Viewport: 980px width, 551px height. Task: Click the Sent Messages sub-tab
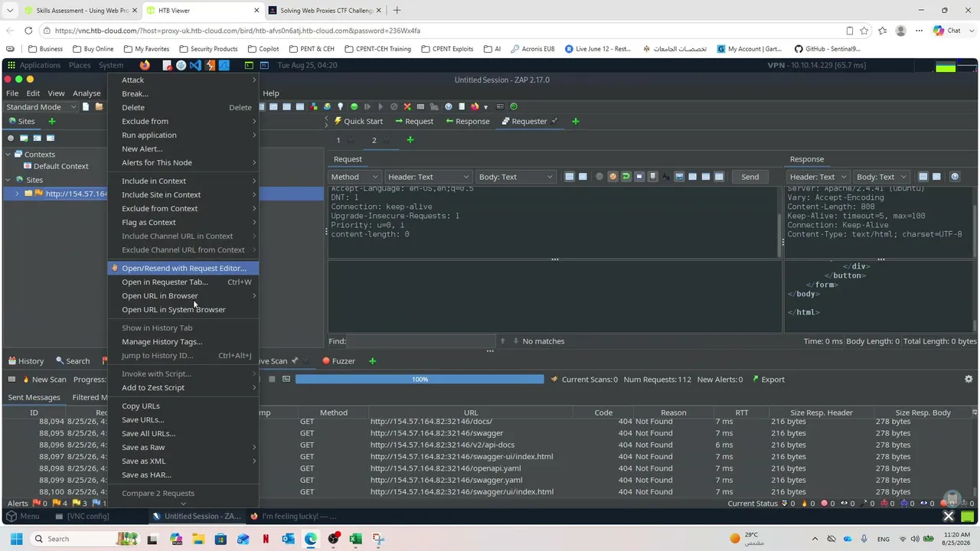click(34, 397)
